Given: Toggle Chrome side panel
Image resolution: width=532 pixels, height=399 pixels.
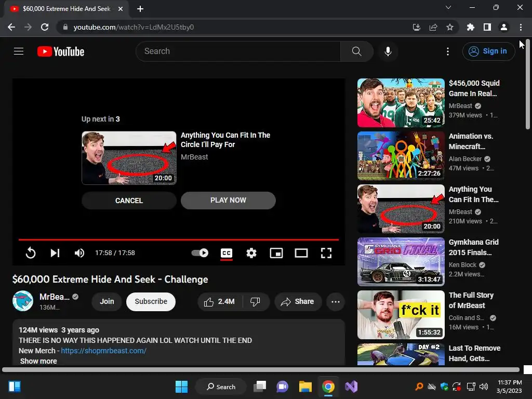Looking at the screenshot, I should click(487, 27).
